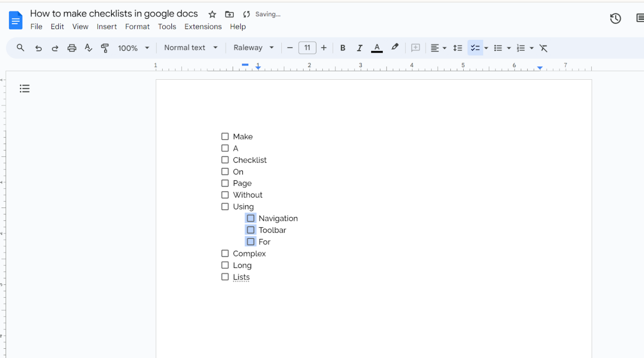
Task: Open version history
Action: tap(615, 18)
